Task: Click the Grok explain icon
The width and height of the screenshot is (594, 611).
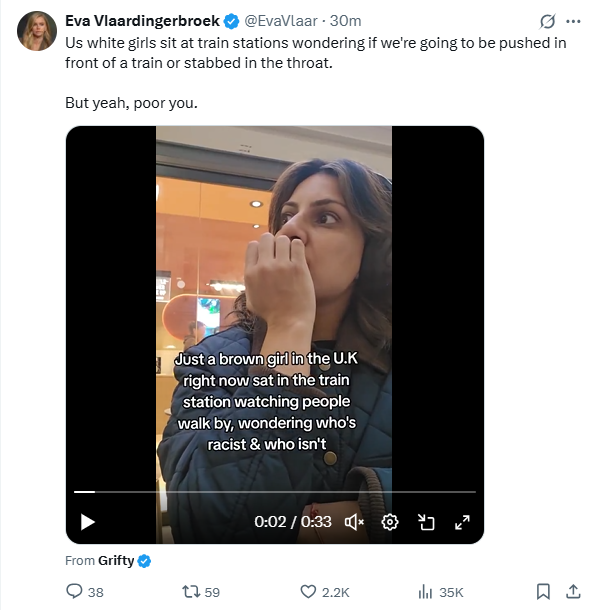Action: 547,21
